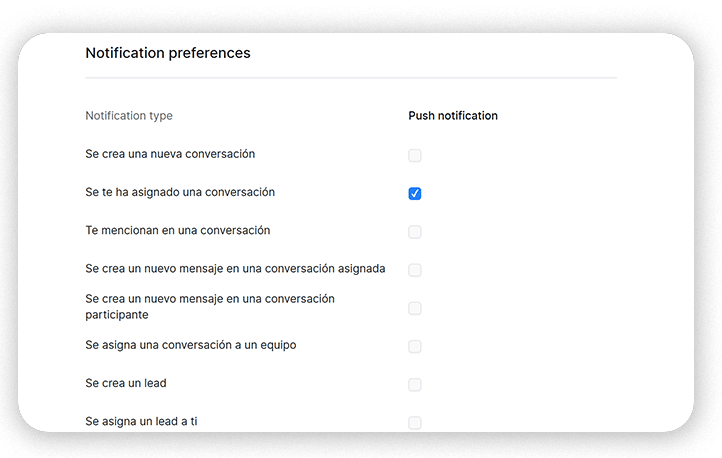
Task: Click the 'Notification type' column header
Action: click(129, 116)
